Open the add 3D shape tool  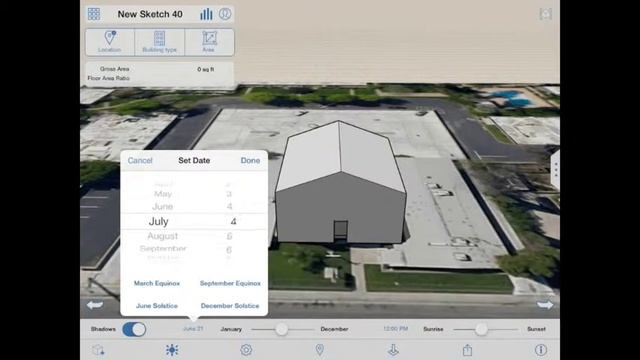98,350
